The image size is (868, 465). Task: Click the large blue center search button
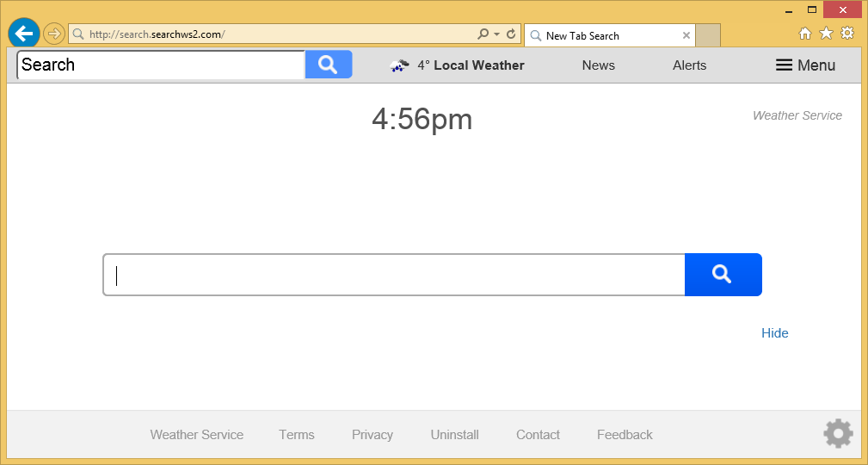(723, 275)
